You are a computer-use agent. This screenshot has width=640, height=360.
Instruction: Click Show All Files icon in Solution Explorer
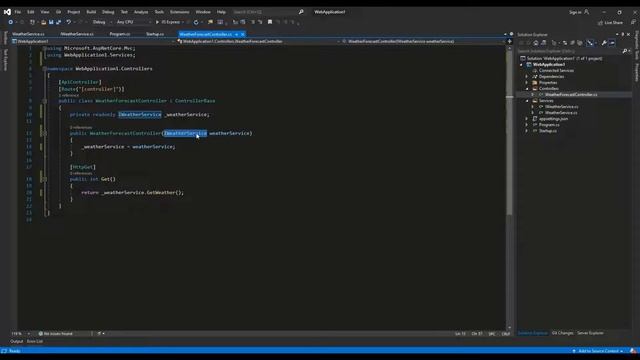580,43
